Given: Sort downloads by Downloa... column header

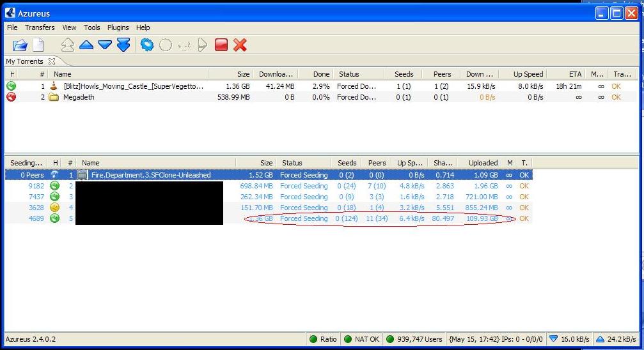Looking at the screenshot, I should tap(275, 74).
